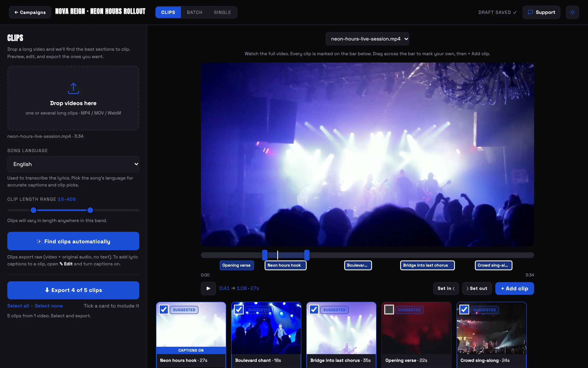This screenshot has height=368, width=588.
Task: Toggle the Crowd sing-along card checkbox
Action: pyautogui.click(x=464, y=310)
